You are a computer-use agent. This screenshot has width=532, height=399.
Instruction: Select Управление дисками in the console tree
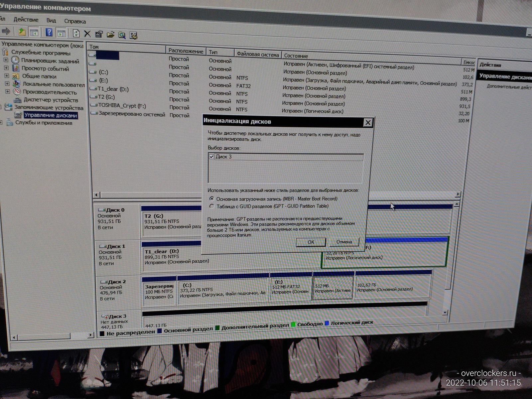pyautogui.click(x=51, y=115)
